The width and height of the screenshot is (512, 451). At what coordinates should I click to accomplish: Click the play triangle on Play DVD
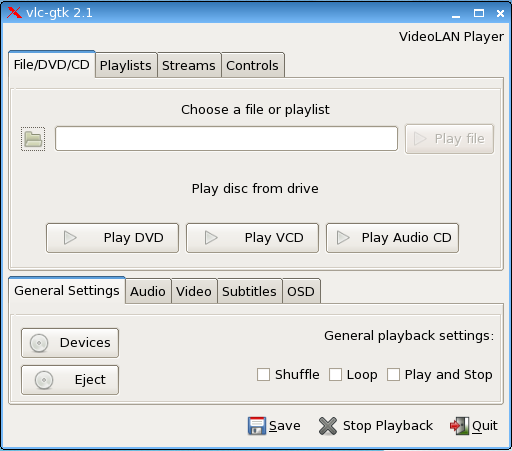70,238
